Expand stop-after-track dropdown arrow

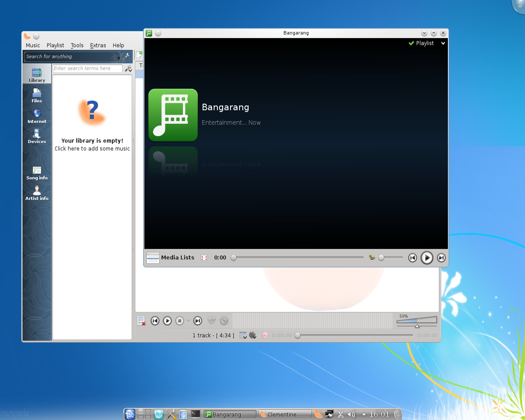pyautogui.click(x=188, y=321)
